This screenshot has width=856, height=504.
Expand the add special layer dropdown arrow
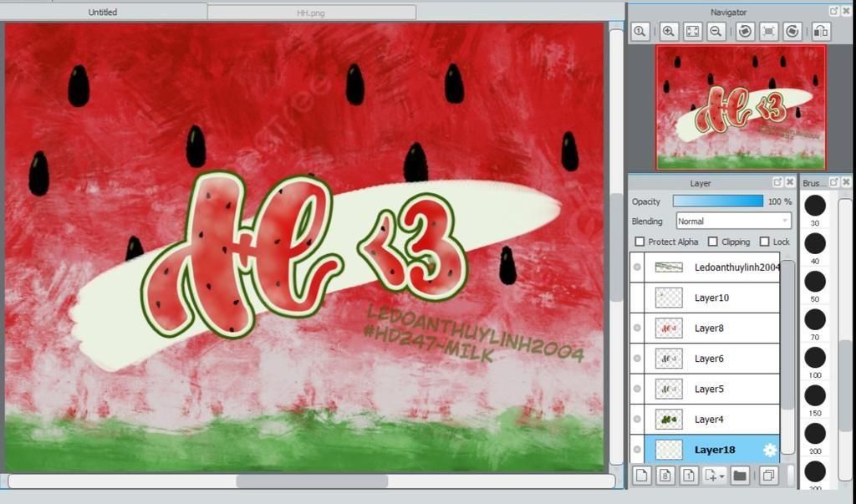point(721,476)
